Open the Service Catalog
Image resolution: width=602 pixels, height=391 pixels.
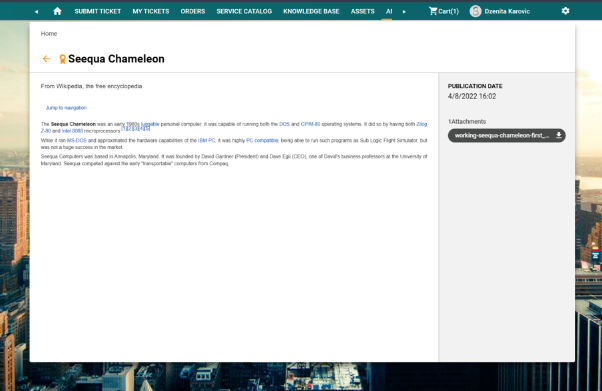[x=244, y=12]
